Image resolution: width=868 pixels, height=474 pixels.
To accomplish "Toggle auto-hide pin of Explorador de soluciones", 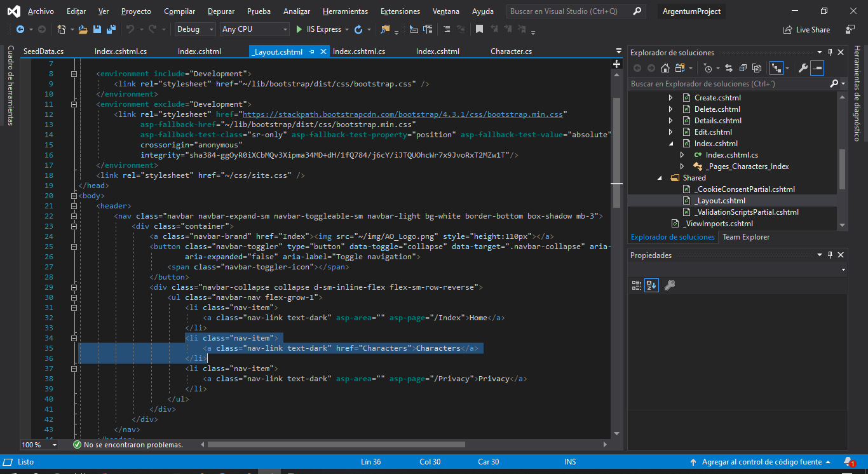I will pyautogui.click(x=830, y=53).
